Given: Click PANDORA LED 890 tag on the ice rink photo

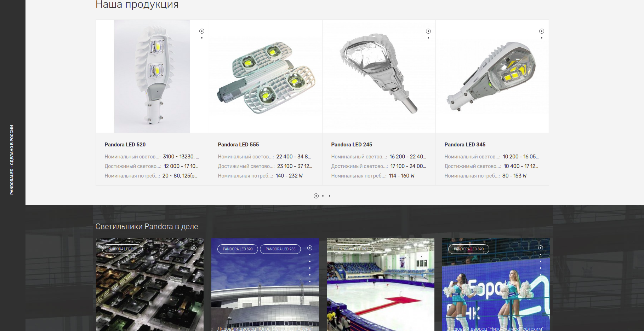Looking at the screenshot, I should pyautogui.click(x=353, y=249).
